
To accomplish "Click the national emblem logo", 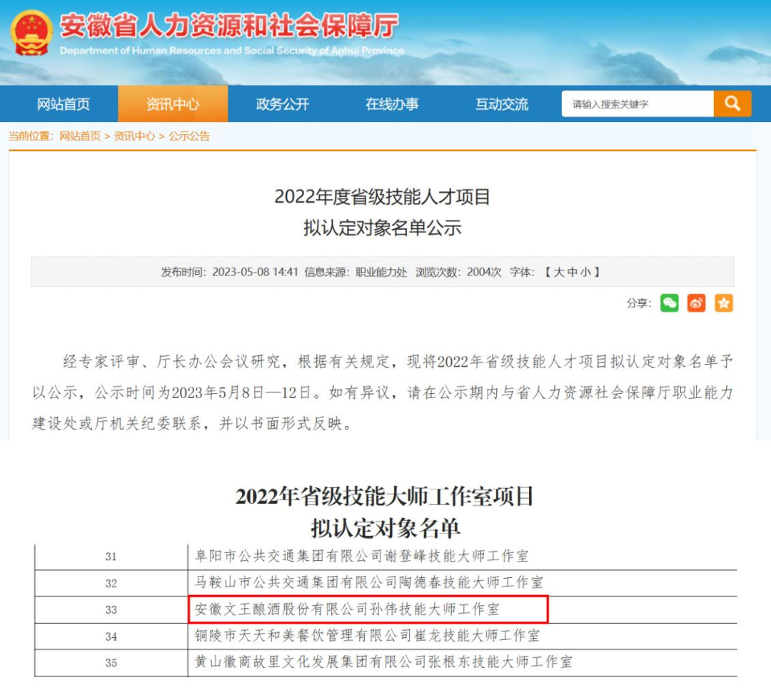I will 31,33.
